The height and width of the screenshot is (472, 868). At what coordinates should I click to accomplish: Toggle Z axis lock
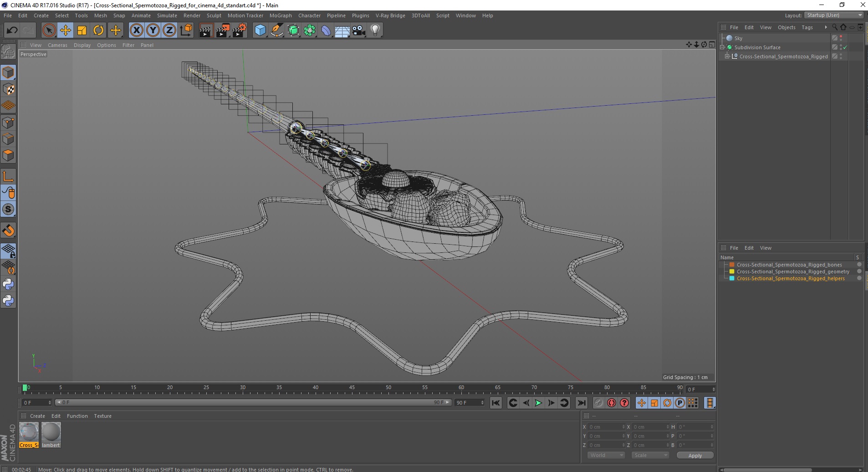pyautogui.click(x=169, y=31)
